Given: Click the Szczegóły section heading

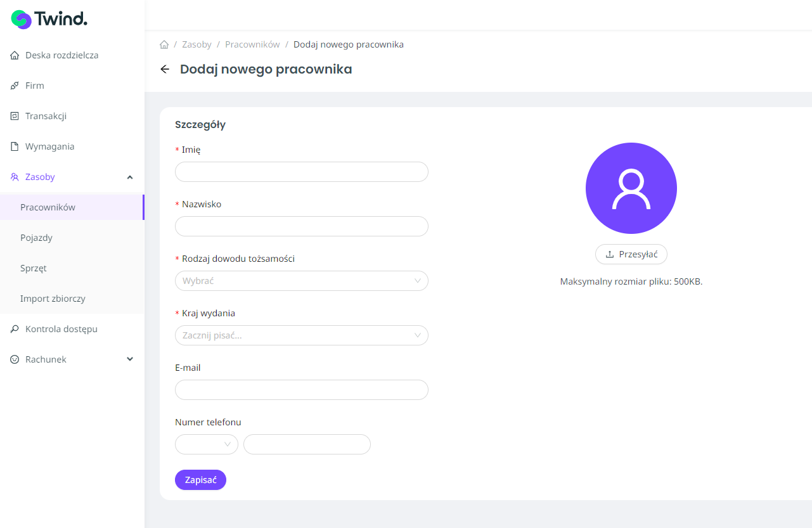Looking at the screenshot, I should click(x=200, y=124).
